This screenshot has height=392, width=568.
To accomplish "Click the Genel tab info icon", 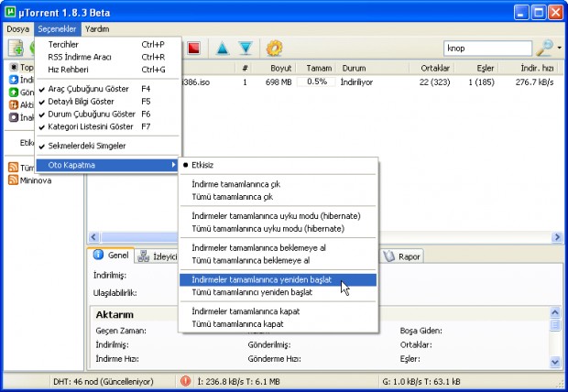I will [98, 255].
